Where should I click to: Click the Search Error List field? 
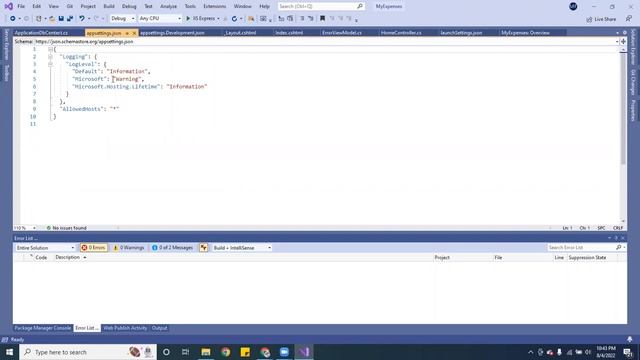581,248
